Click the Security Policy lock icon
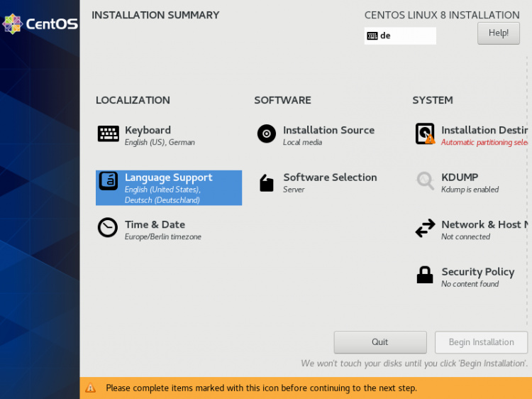532x399 pixels. pos(425,275)
